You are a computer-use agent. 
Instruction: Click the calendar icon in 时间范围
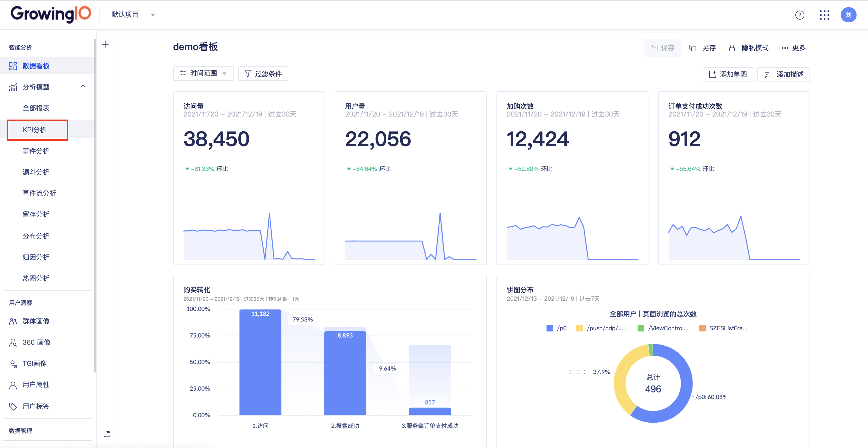183,74
